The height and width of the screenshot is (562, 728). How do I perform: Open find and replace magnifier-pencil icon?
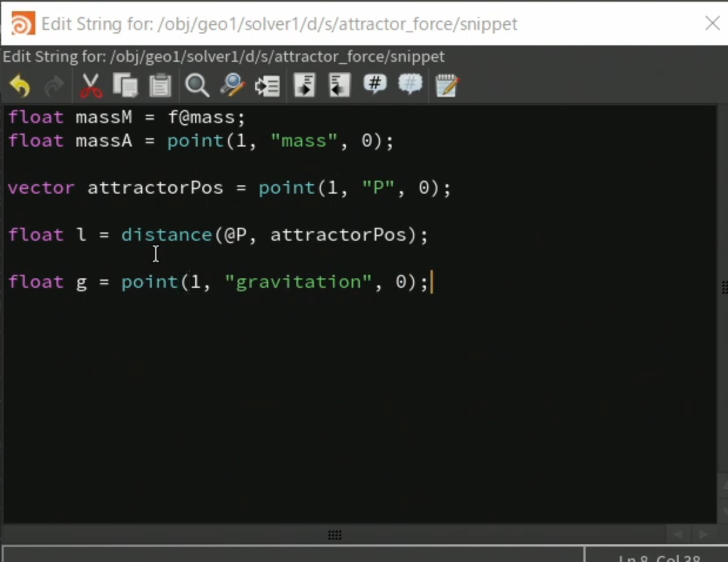(x=232, y=86)
